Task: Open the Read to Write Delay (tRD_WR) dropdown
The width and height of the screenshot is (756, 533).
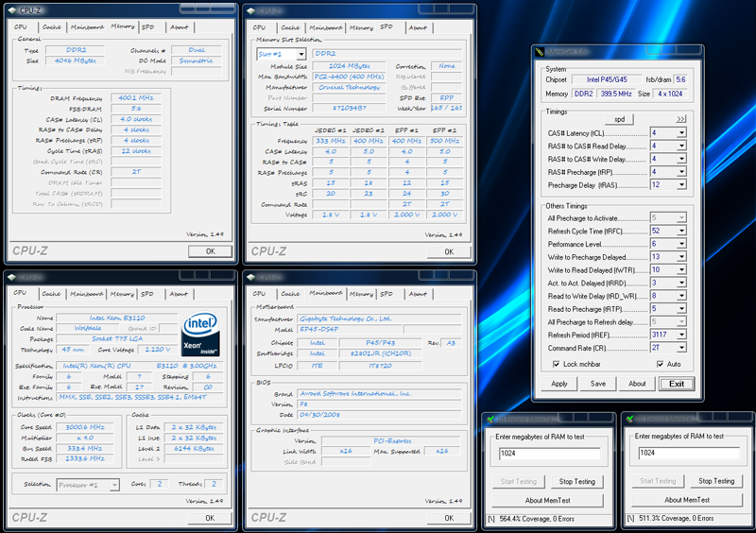Action: point(681,296)
